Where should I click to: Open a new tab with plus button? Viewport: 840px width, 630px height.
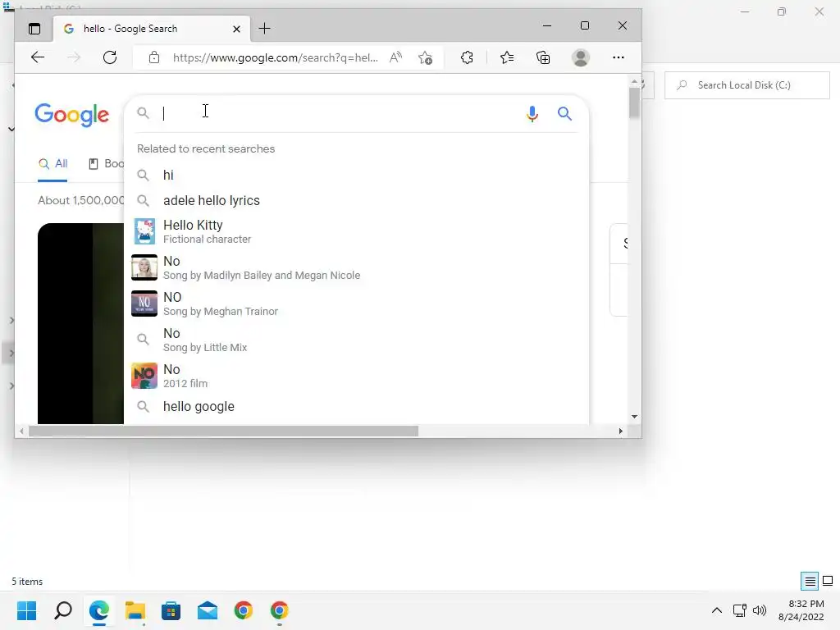tap(265, 29)
